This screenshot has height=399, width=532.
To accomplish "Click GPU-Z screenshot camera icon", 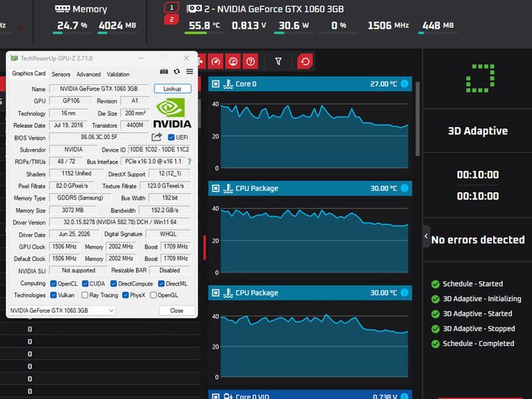I will (x=164, y=71).
